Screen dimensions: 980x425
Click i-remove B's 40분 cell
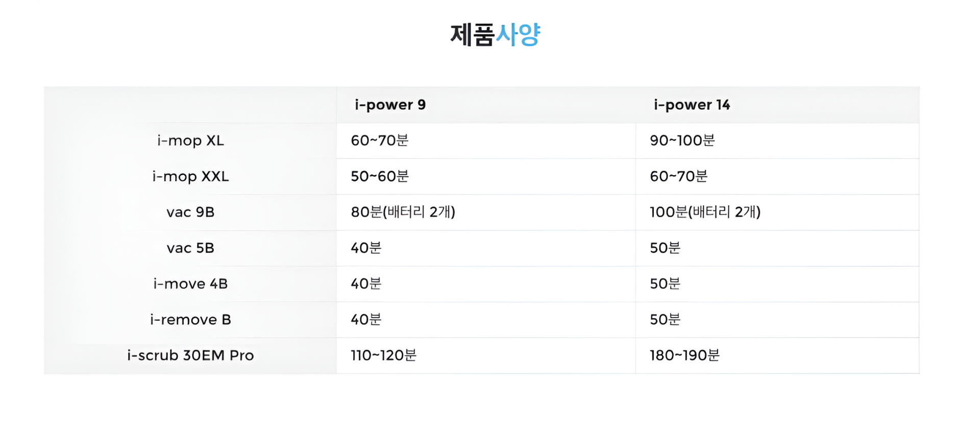pos(366,319)
